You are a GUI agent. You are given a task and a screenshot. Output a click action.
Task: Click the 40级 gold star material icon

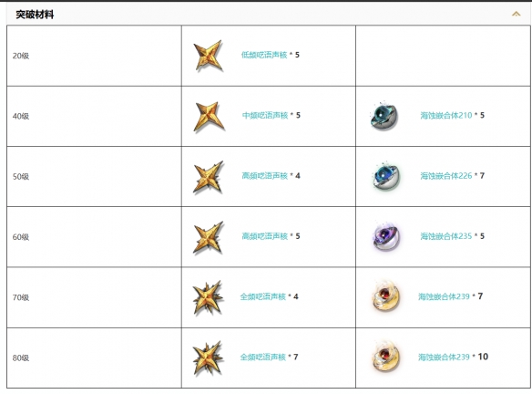(209, 116)
